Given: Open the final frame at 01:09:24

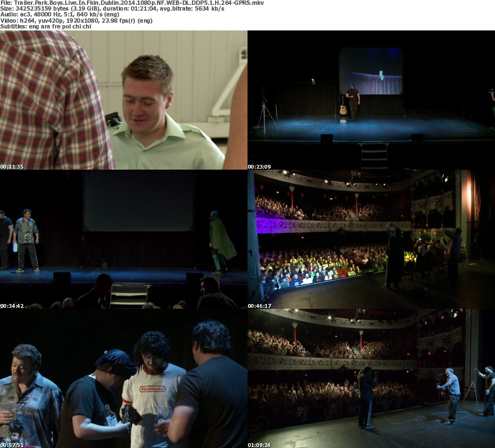Looking at the screenshot, I should (371, 378).
